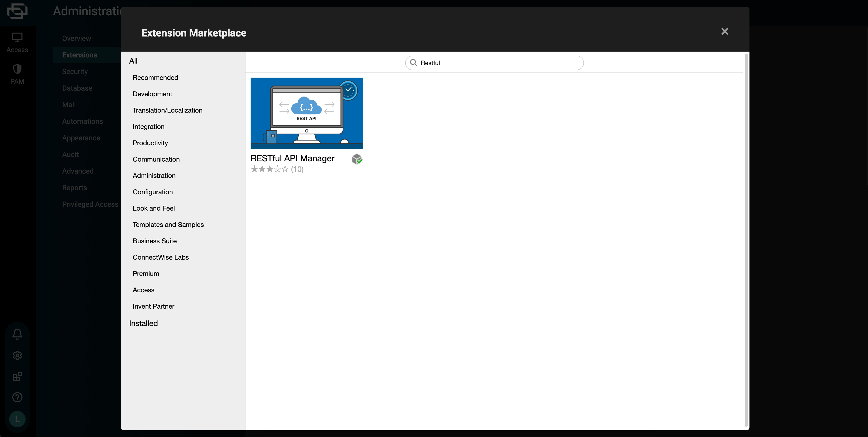Open the Security admin page
The width and height of the screenshot is (868, 437).
click(75, 71)
